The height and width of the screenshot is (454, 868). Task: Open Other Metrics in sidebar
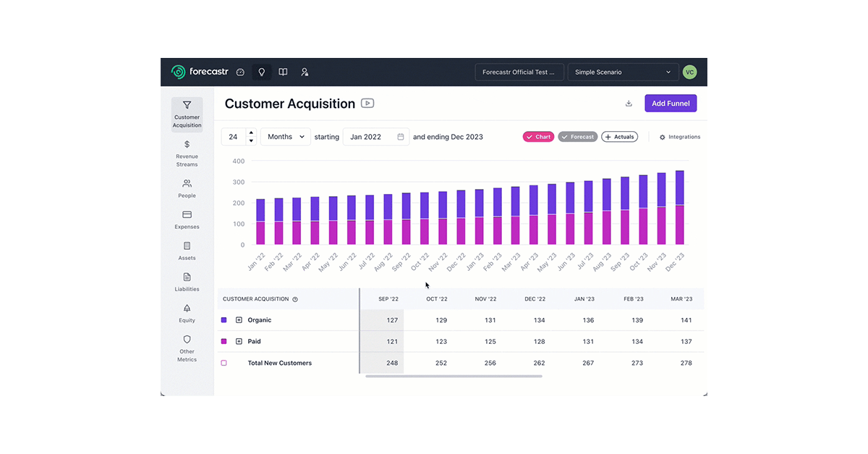point(187,348)
